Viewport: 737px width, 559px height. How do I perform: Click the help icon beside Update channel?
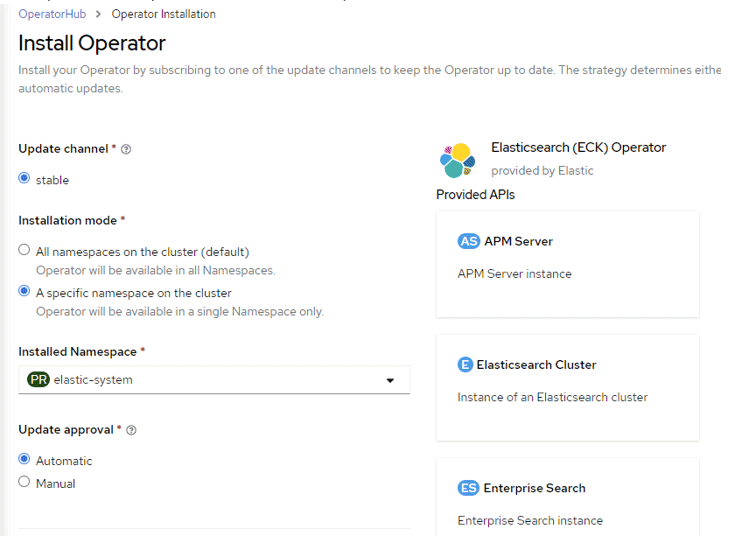(126, 149)
